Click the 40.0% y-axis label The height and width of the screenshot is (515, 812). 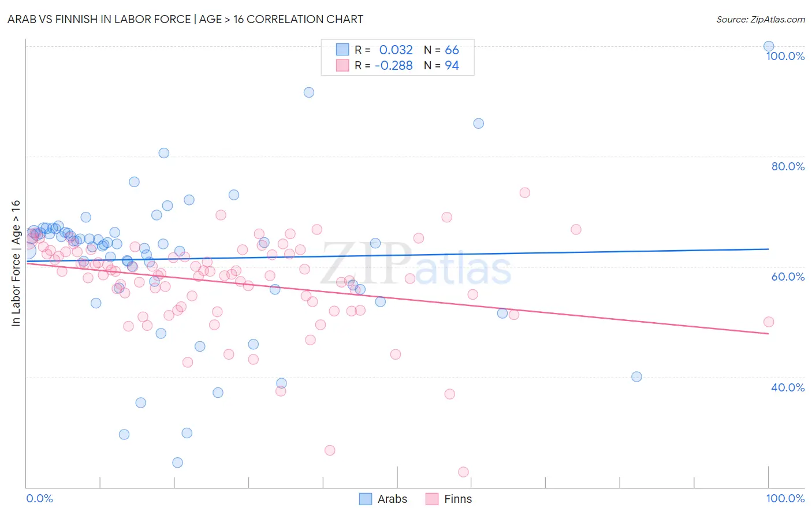coord(788,387)
